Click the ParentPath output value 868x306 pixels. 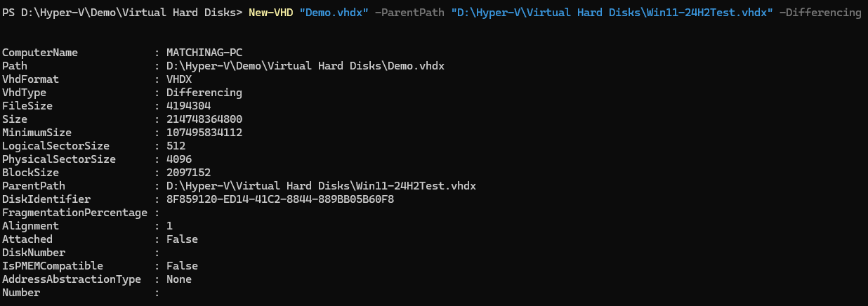tap(321, 186)
